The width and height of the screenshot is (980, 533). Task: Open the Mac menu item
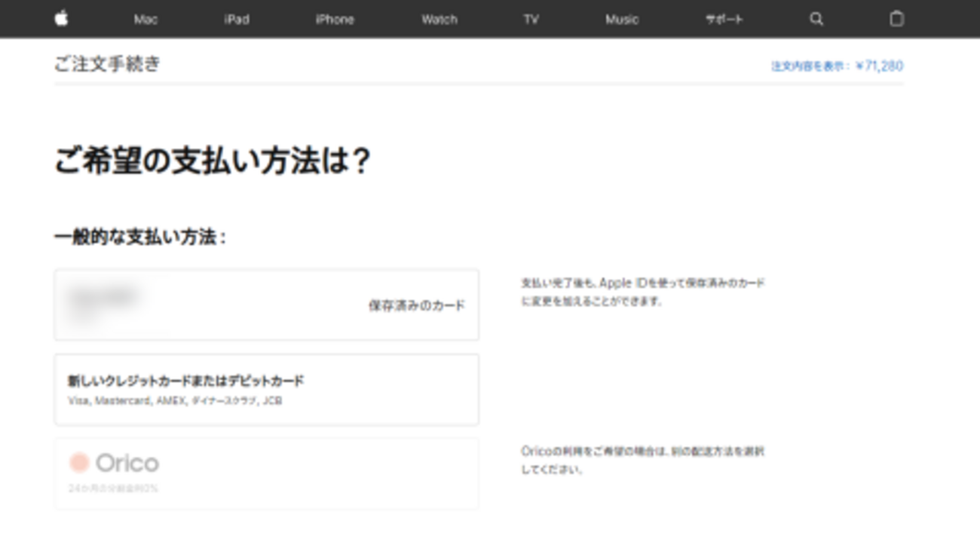pos(145,20)
